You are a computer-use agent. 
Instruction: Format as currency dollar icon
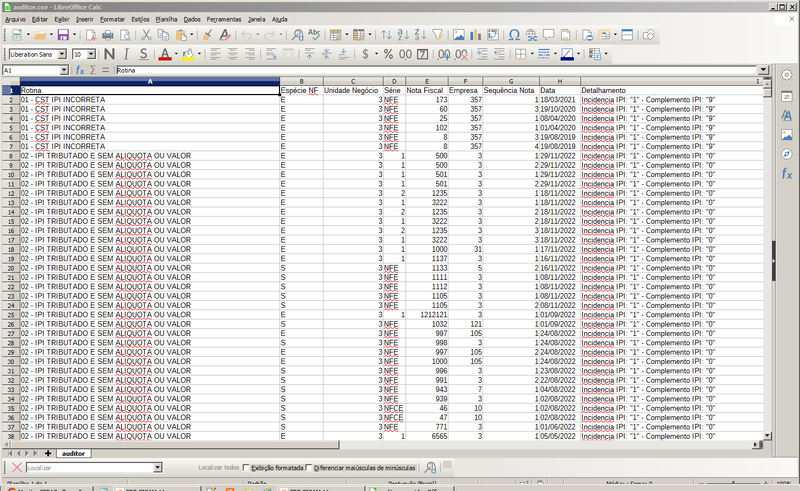(365, 54)
